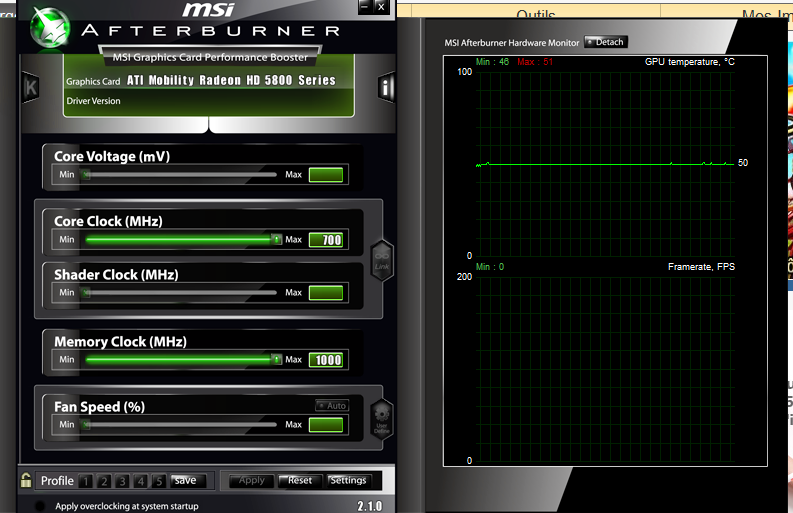Screen dimensions: 793x513
Task: Click the Memory Clock slider handle
Action: click(x=276, y=360)
